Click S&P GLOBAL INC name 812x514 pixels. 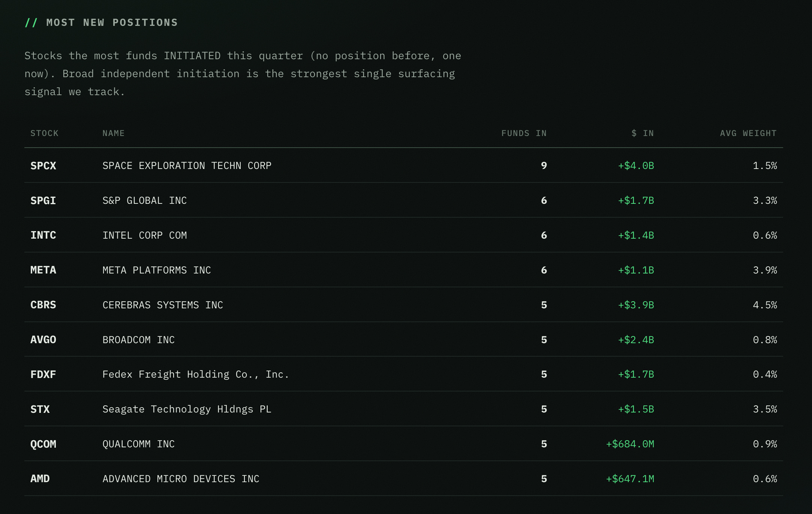(144, 200)
